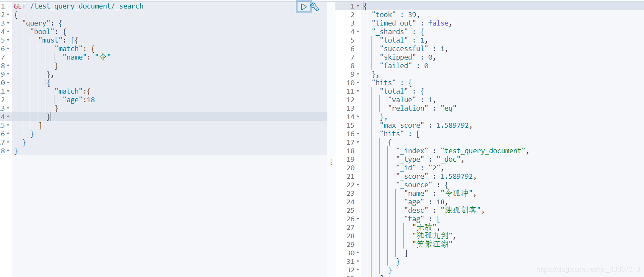Screen dimensions: 644x277
Task: Click the "timed_out" : false line
Action: pyautogui.click(x=412, y=23)
